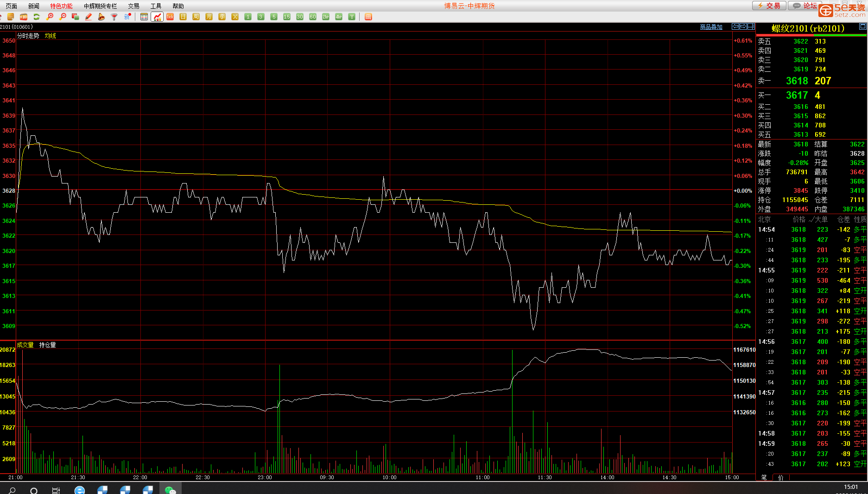Select the 60-minute chart period icon
Viewport: 868px width, 494px height.
tap(313, 17)
